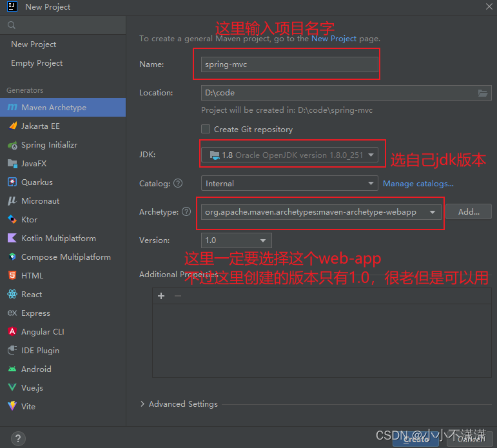Click the HTML5 icon
497x448 pixels.
tap(12, 275)
